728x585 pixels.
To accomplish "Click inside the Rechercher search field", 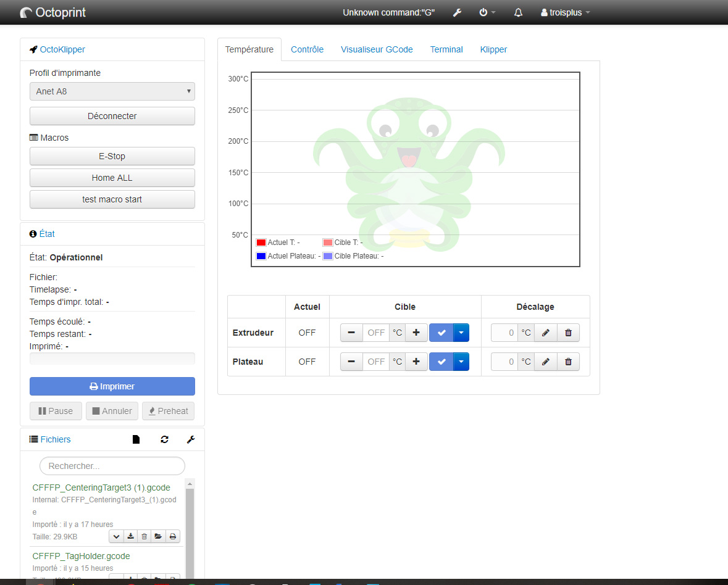I will coord(112,466).
